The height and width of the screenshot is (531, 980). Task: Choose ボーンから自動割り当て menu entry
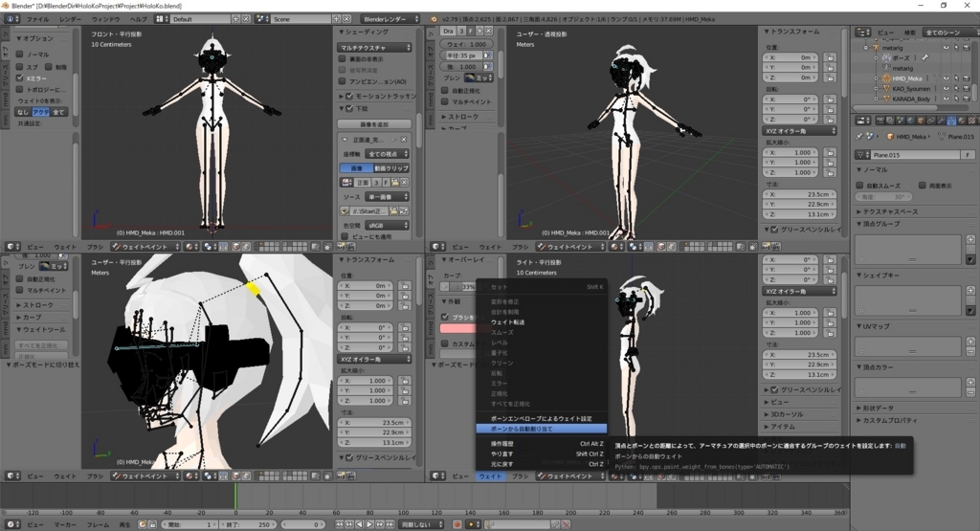pos(542,430)
